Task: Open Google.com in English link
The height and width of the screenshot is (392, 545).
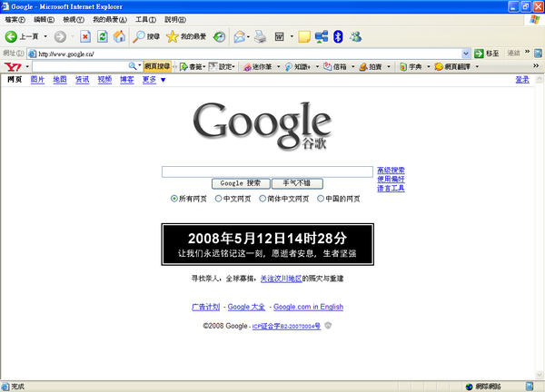Action: coord(308,307)
